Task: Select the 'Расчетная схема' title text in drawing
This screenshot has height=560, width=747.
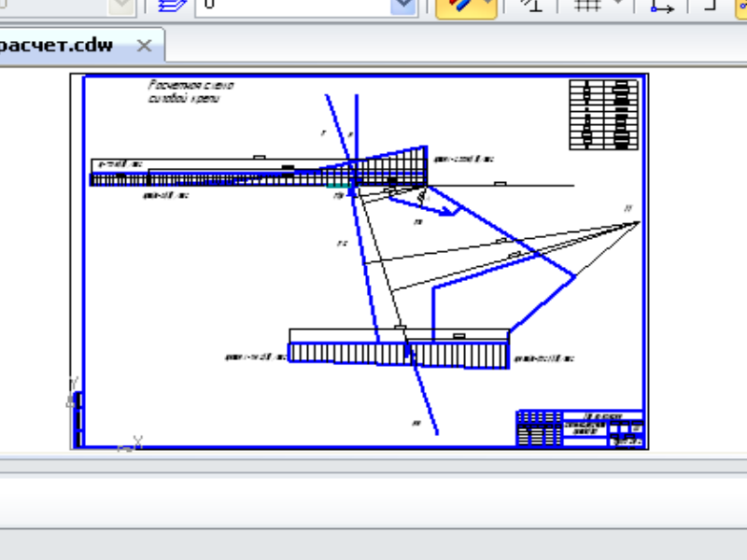Action: tap(190, 91)
